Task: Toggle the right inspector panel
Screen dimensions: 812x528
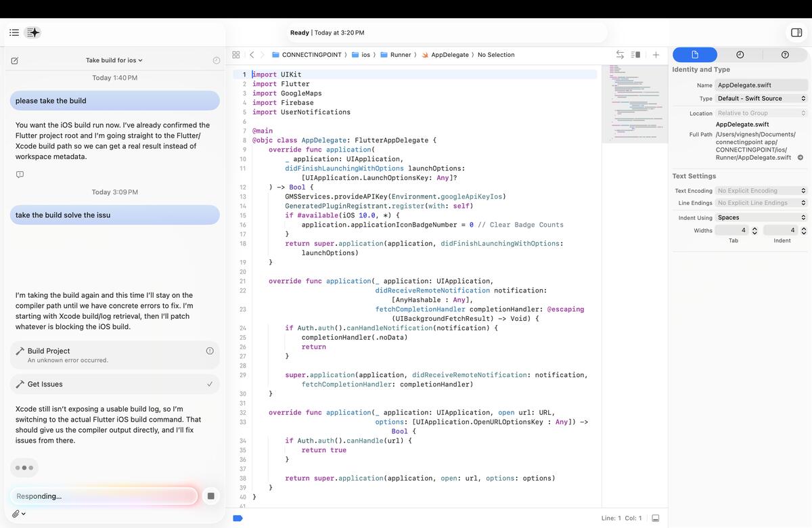Action: tap(796, 32)
